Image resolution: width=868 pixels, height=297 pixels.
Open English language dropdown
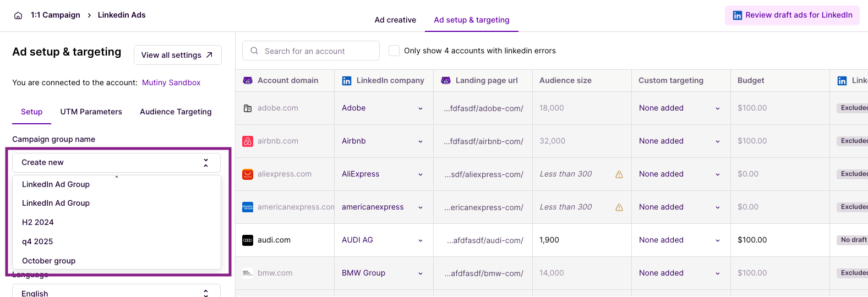(x=116, y=291)
